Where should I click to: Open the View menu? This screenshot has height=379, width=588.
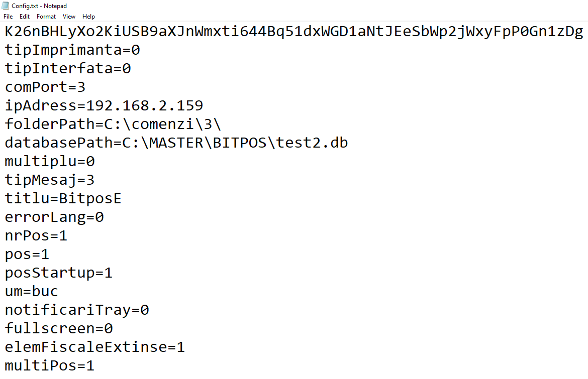click(69, 17)
